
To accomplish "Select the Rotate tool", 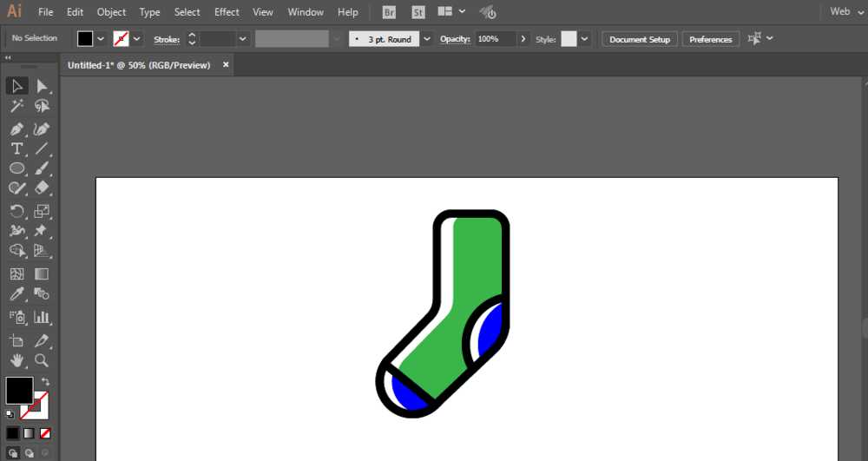I will [x=16, y=211].
